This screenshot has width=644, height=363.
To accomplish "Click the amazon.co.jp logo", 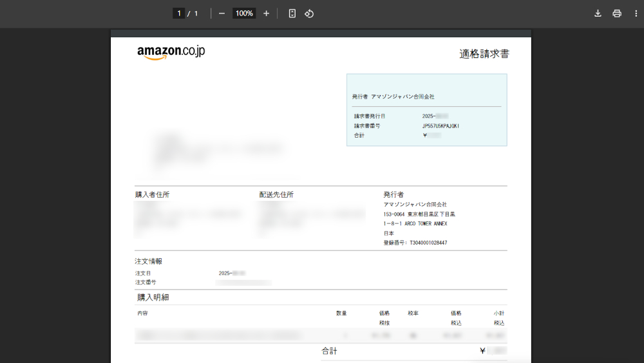I will click(x=171, y=53).
